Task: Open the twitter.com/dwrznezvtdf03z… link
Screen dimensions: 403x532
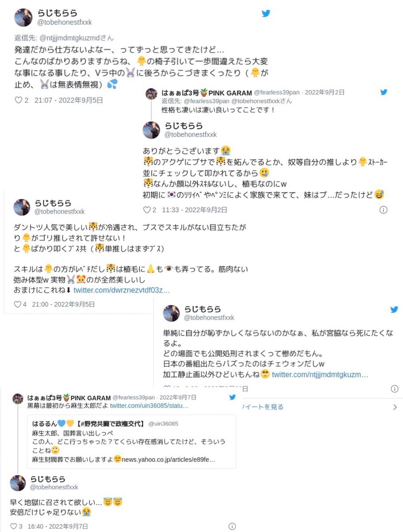Action: [121, 290]
